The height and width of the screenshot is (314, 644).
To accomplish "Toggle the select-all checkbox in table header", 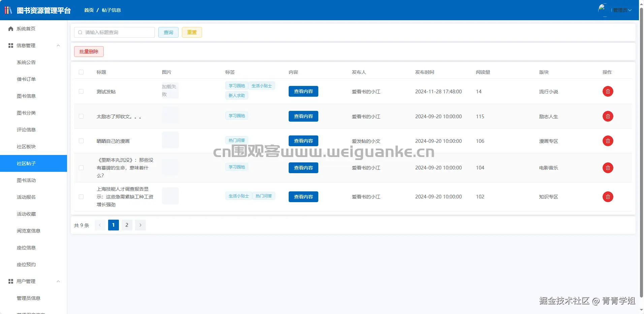I will (81, 72).
